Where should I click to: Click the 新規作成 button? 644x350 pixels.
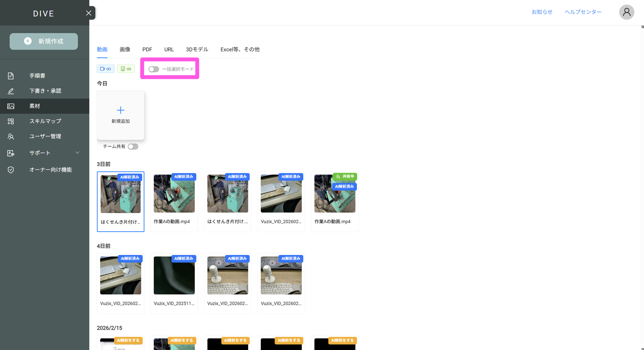tap(44, 41)
